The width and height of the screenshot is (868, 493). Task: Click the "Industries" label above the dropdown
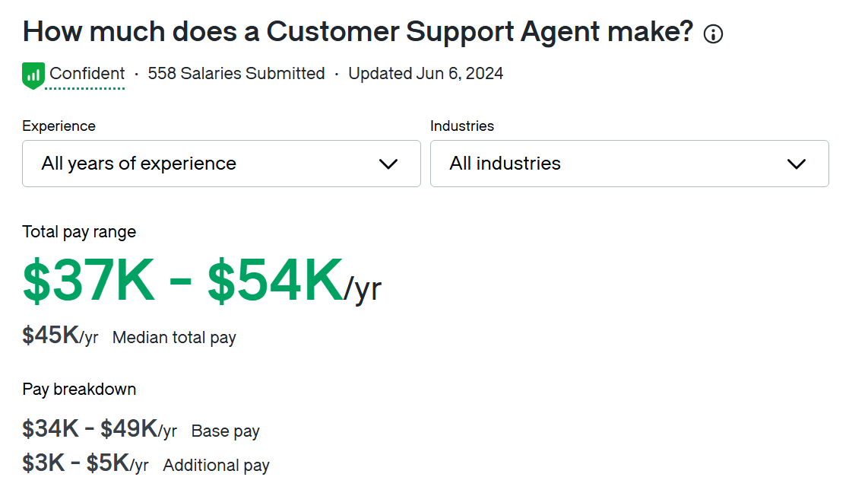(x=461, y=126)
